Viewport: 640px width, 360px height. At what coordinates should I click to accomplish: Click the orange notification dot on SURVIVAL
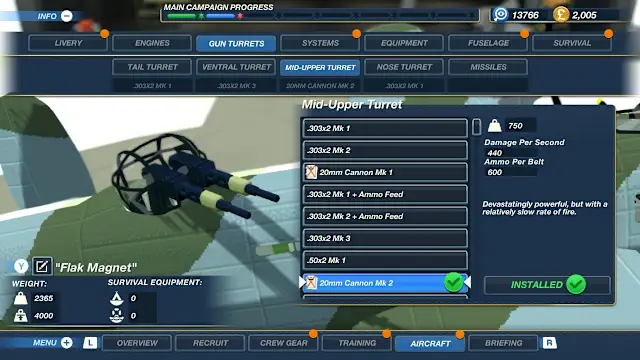[x=609, y=33]
